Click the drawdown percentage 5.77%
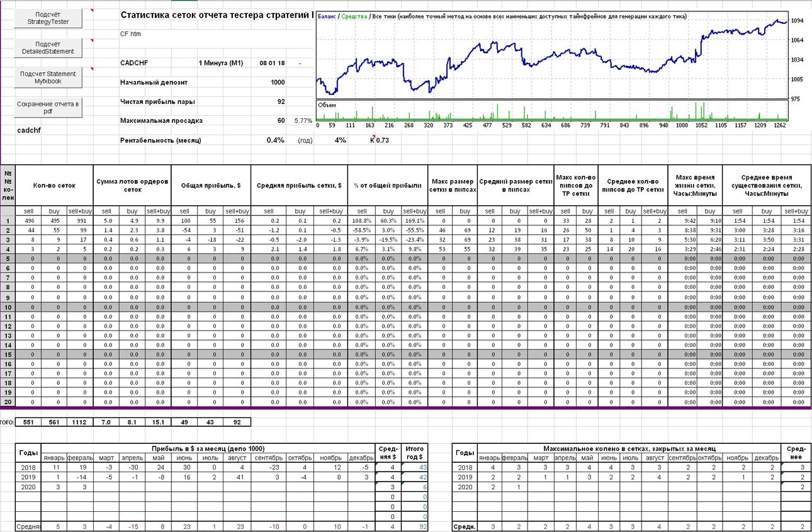The width and height of the screenshot is (812, 532). click(303, 120)
